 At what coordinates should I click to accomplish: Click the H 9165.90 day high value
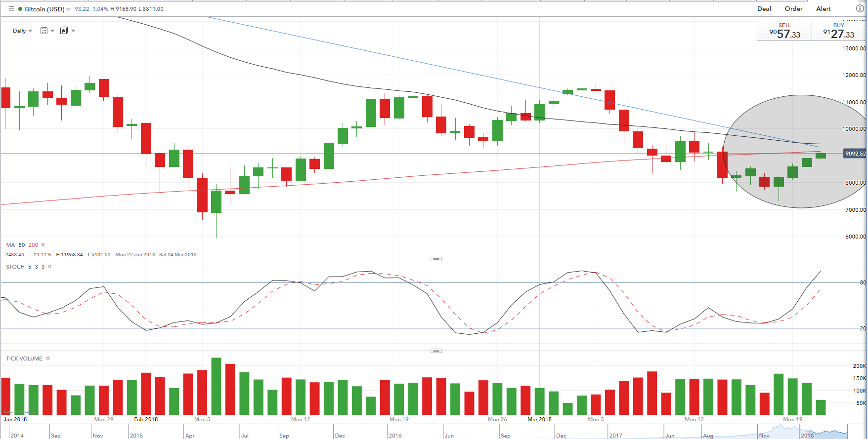(x=123, y=9)
